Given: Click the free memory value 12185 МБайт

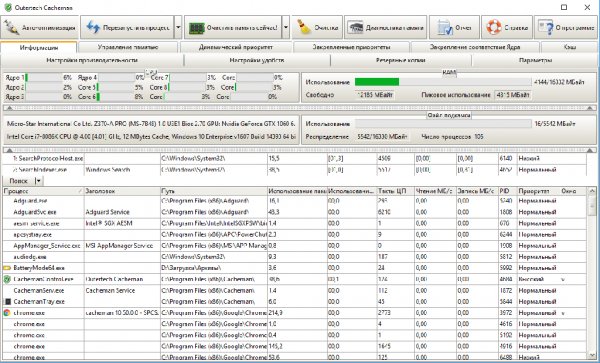Looking at the screenshot, I should tap(375, 95).
